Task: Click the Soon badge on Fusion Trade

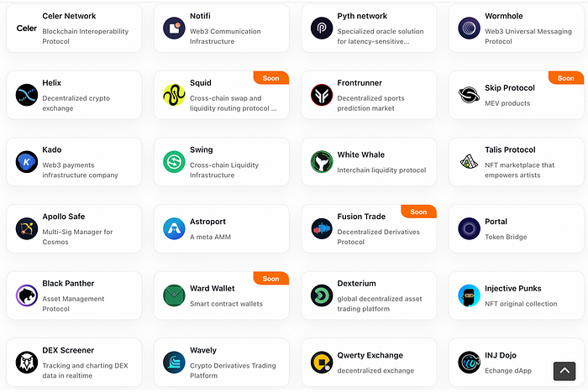Action: point(418,212)
